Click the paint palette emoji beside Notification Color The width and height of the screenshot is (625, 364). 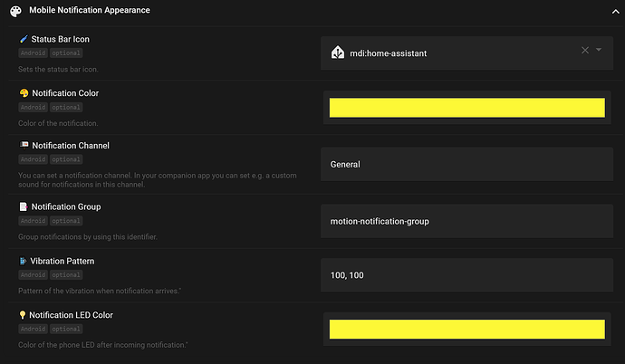tap(24, 93)
